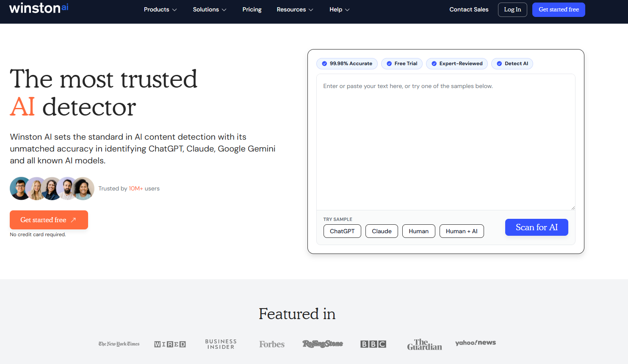Click the checkmark icon beside Free Trial
This screenshot has width=628, height=364.
click(389, 63)
